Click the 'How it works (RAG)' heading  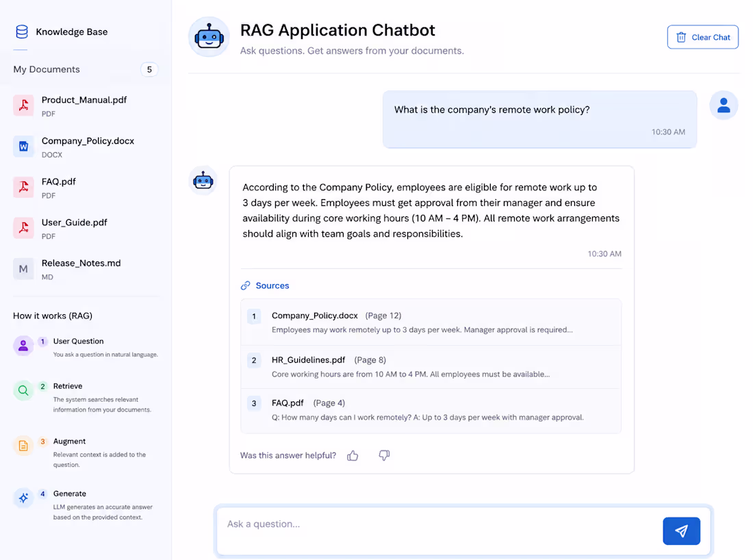click(x=53, y=316)
